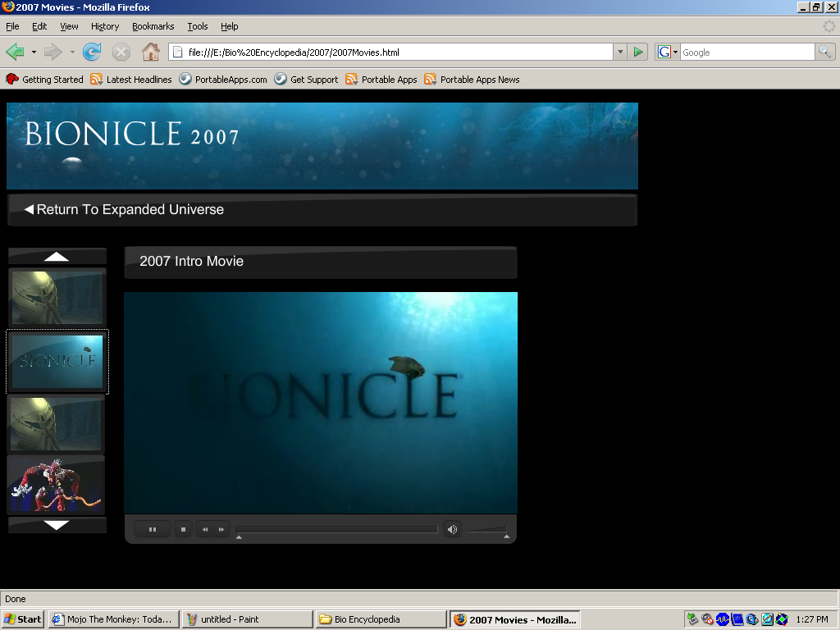Click the search magnifier icon
This screenshot has width=840, height=630.
click(824, 52)
